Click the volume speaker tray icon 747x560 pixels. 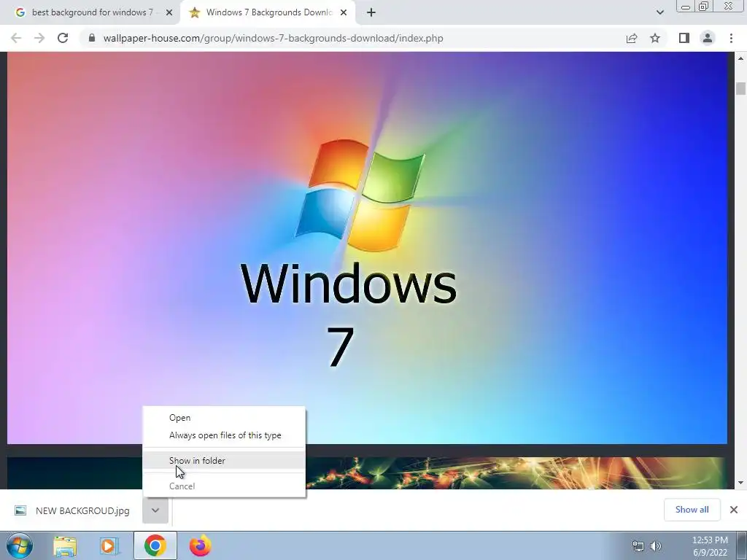click(x=656, y=546)
